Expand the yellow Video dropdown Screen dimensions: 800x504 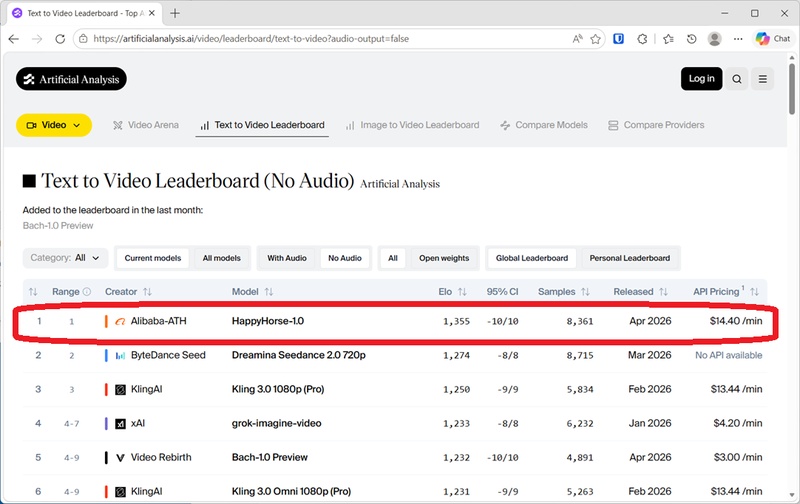[x=54, y=125]
